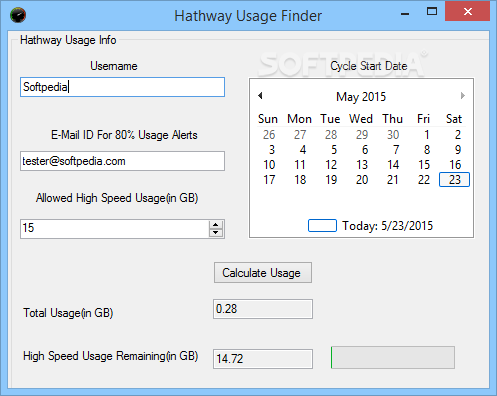Click the High Speed Usage Remaining field

click(x=263, y=359)
